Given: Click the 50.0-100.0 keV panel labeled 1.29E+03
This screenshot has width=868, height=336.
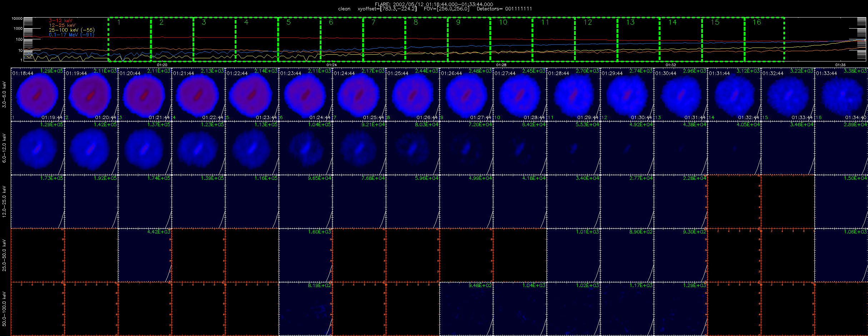Looking at the screenshot, I should 680,309.
